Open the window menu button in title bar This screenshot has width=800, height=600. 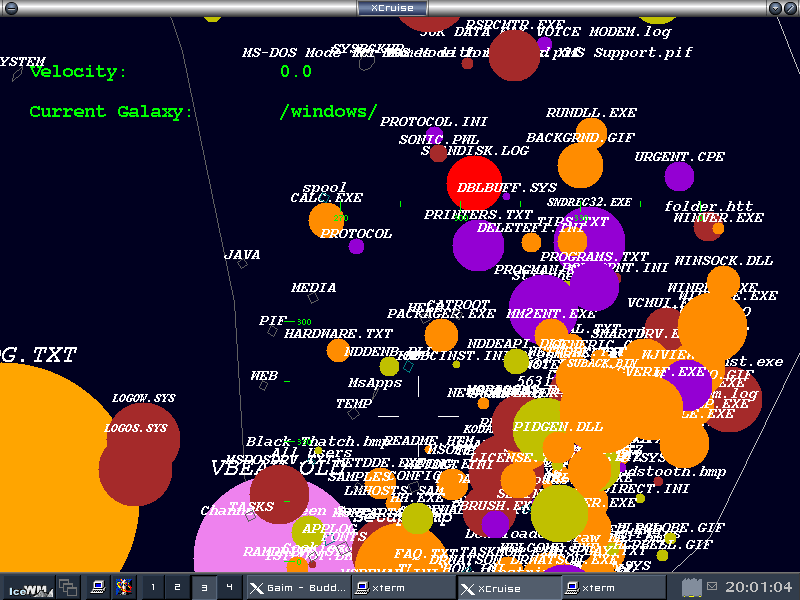pyautogui.click(x=9, y=8)
